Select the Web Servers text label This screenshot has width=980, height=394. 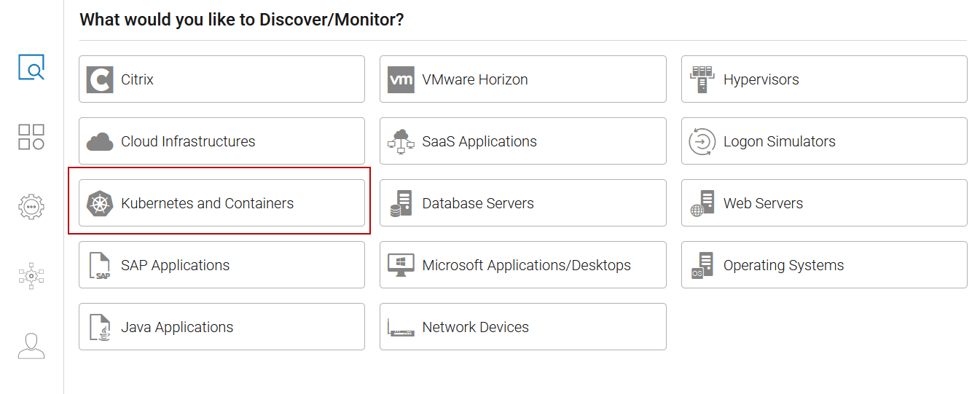pyautogui.click(x=763, y=203)
